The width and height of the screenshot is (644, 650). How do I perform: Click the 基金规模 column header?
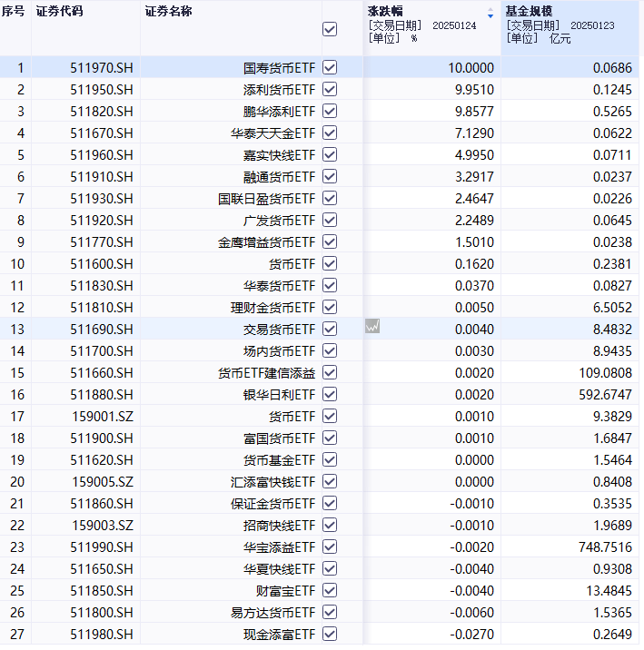click(x=529, y=12)
